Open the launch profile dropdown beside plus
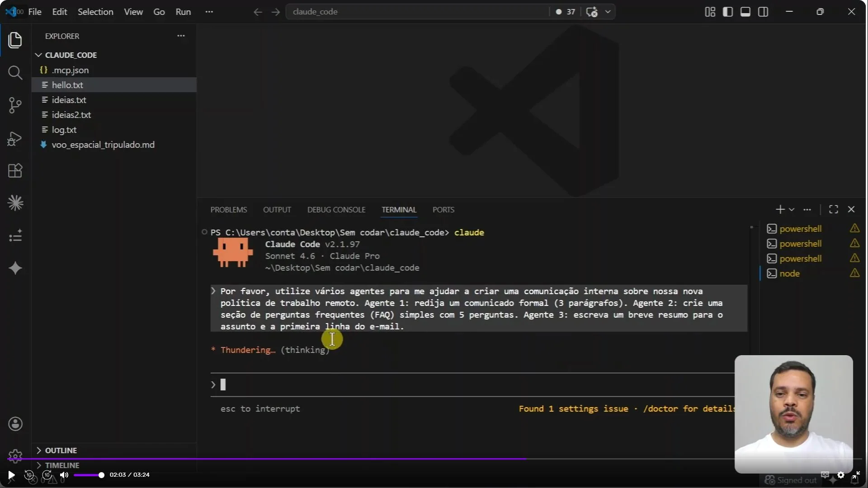This screenshot has width=868, height=488. point(792,209)
